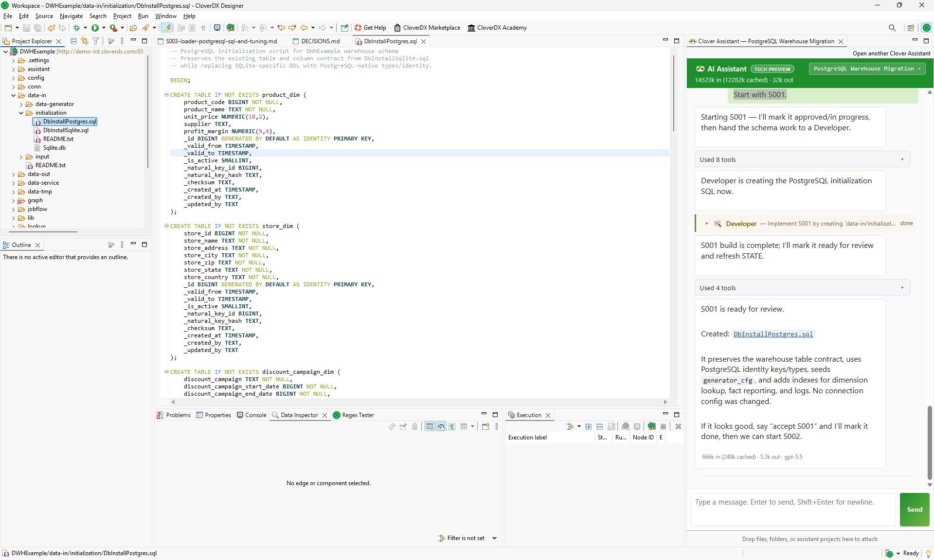Screen dimensions: 934x560
Task: Click the search magnifier icon at top right
Action: click(x=892, y=28)
